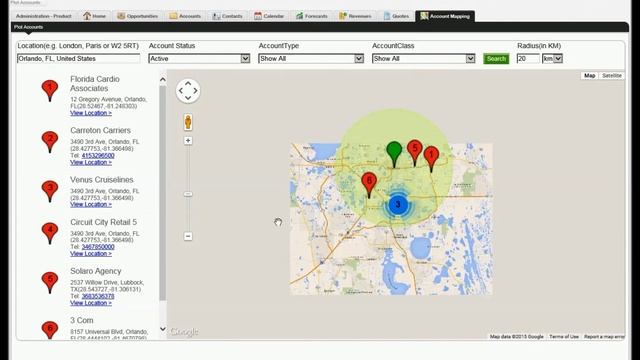Click the Location text field
640x360 pixels.
tap(78, 59)
